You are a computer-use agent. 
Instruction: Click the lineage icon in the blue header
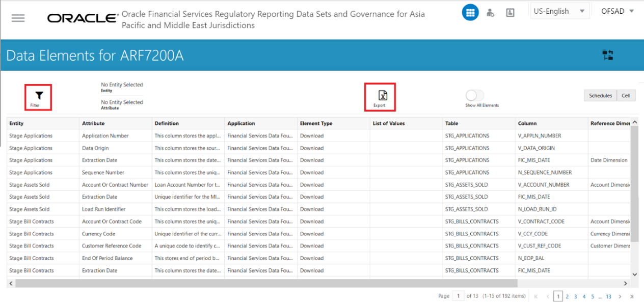pyautogui.click(x=607, y=55)
